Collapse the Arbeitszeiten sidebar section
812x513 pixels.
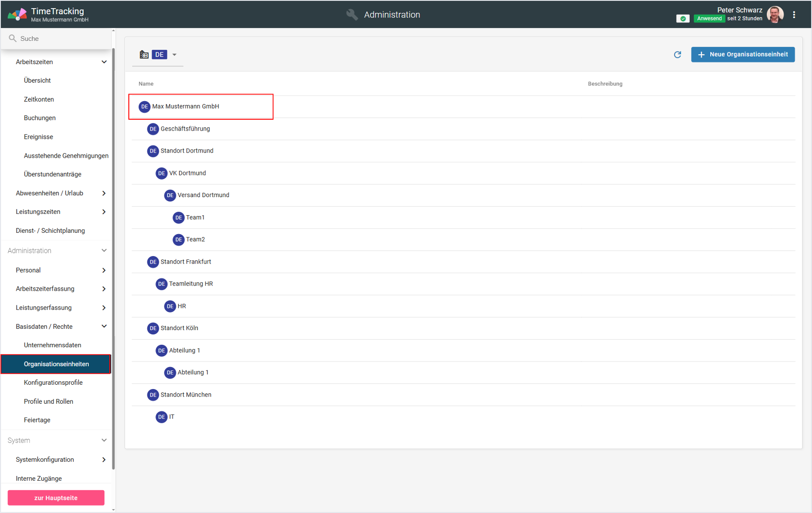click(x=104, y=62)
